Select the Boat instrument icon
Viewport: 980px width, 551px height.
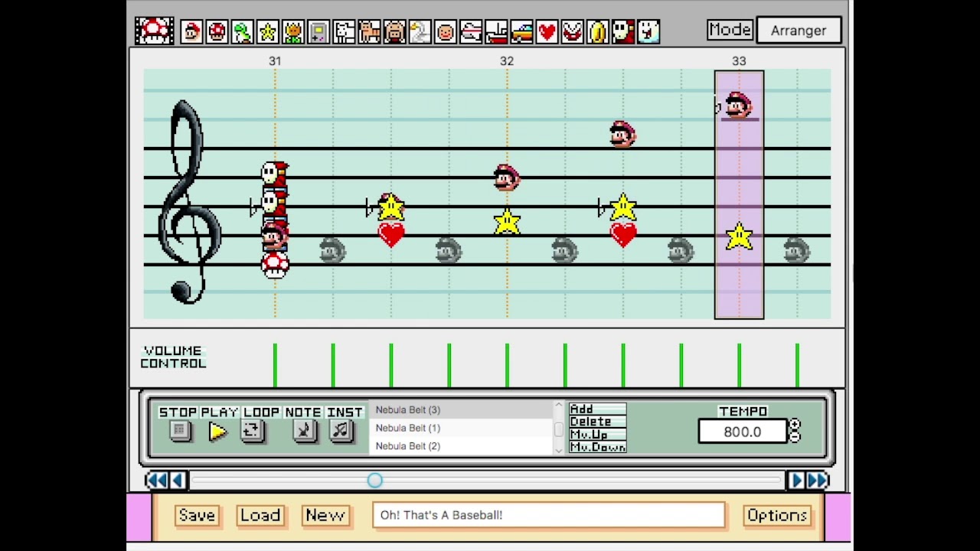point(496,31)
